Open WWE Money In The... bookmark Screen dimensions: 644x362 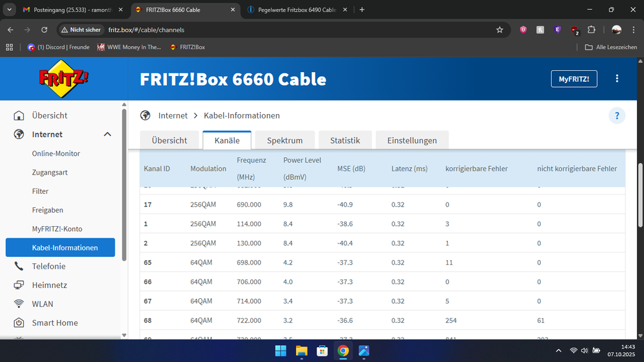[x=129, y=47]
